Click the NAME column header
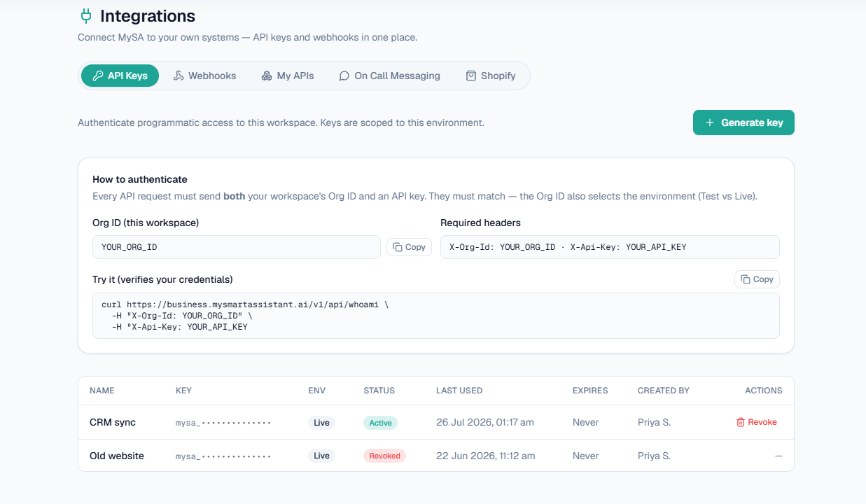Viewport: 866px width, 504px height. [102, 391]
